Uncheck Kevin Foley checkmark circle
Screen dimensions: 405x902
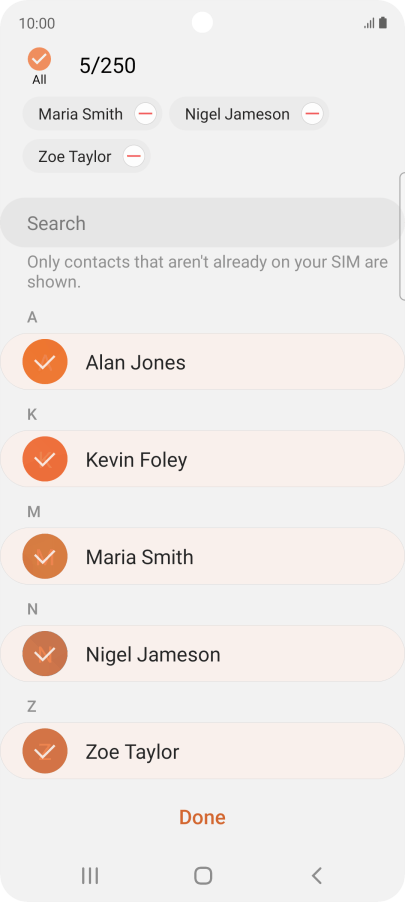point(45,459)
